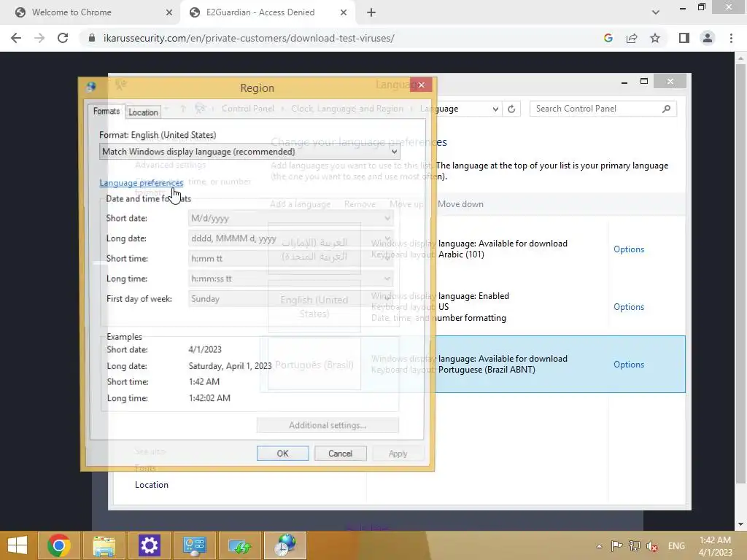Open the Long time format dropdown

coord(290,279)
